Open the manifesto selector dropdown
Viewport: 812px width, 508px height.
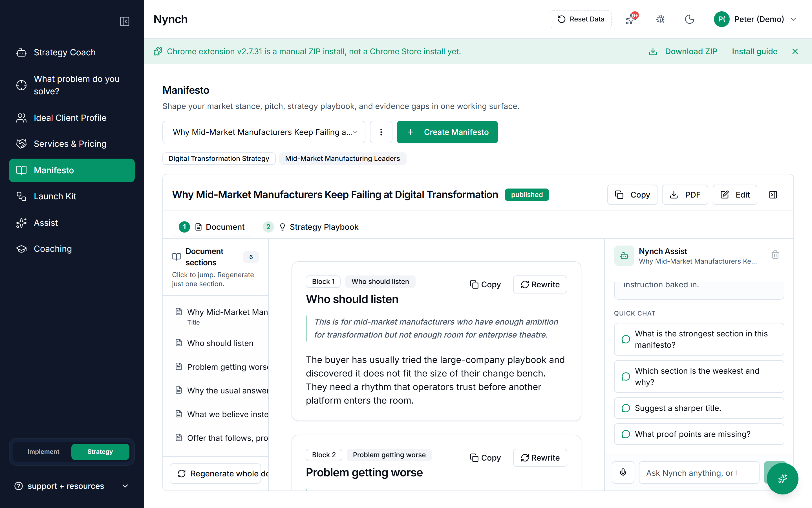point(264,132)
